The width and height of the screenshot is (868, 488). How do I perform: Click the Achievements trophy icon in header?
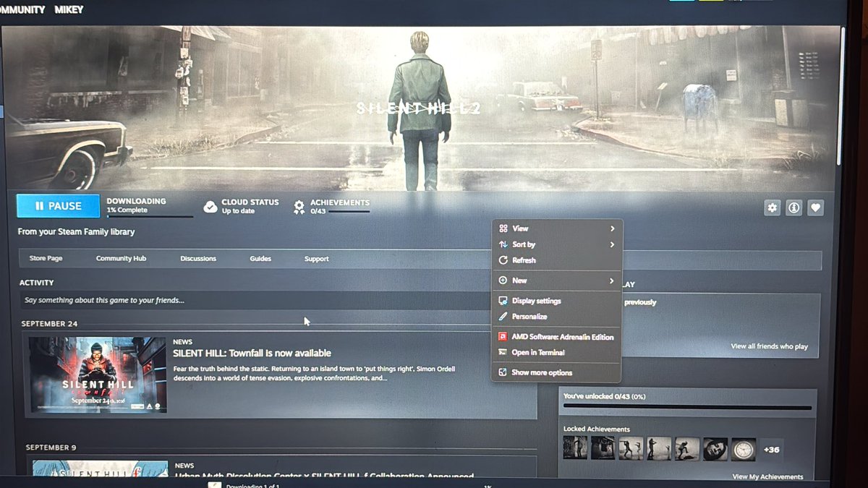[x=299, y=207]
